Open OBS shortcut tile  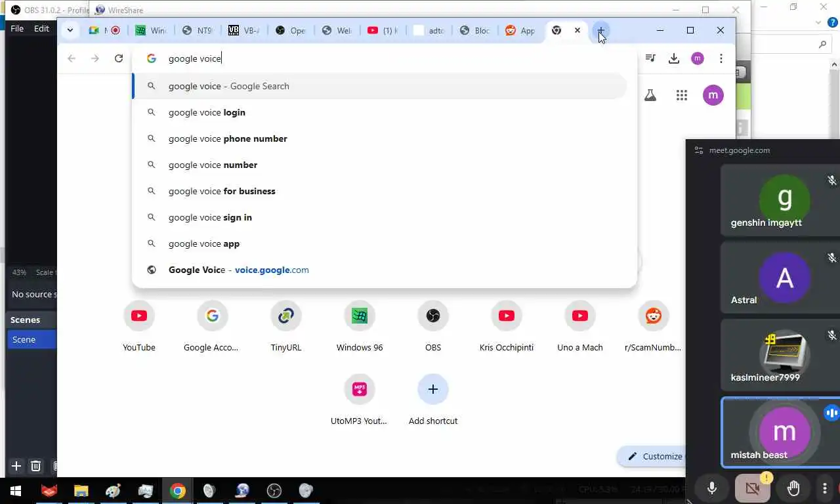433,326
